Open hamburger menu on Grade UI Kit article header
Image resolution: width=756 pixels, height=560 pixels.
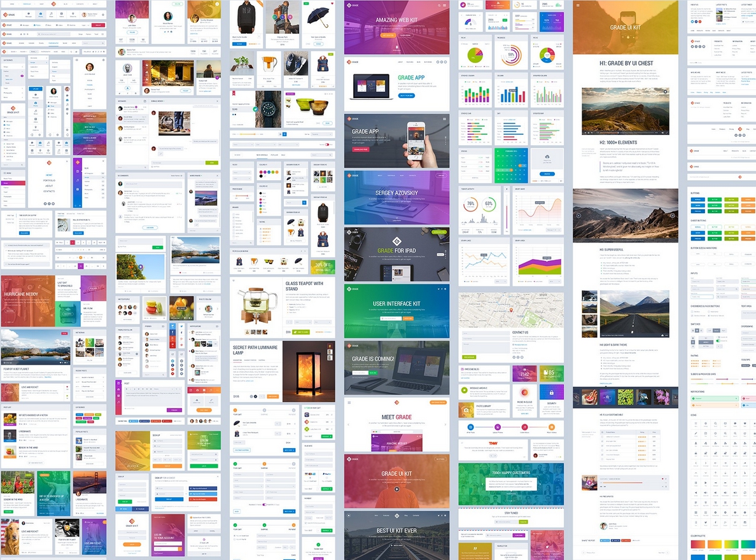click(578, 5)
